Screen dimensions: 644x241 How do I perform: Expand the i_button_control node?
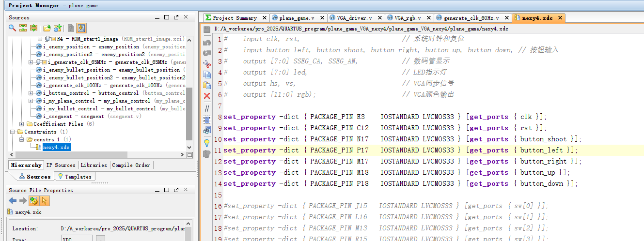31,93
